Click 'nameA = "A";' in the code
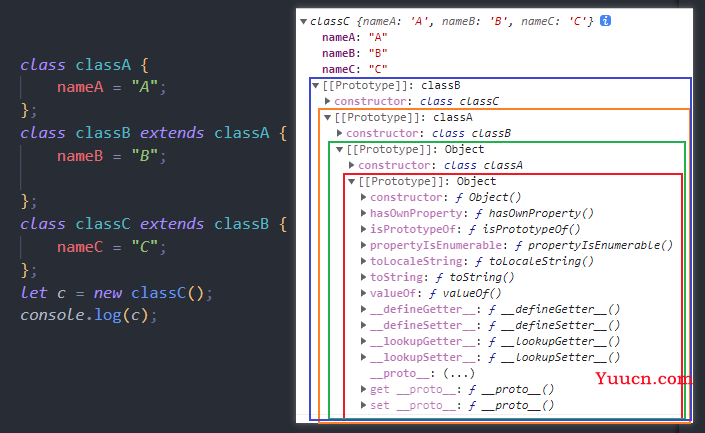The image size is (705, 433). 112,87
